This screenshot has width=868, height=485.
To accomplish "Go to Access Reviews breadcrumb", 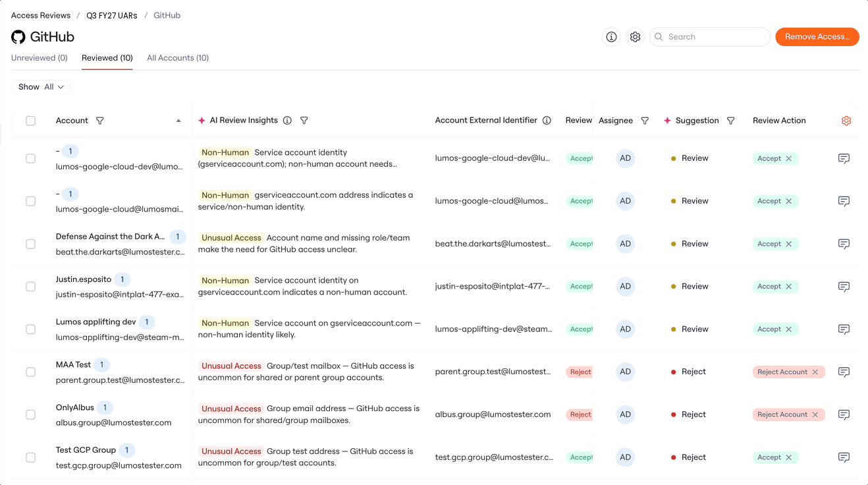I will click(x=41, y=15).
